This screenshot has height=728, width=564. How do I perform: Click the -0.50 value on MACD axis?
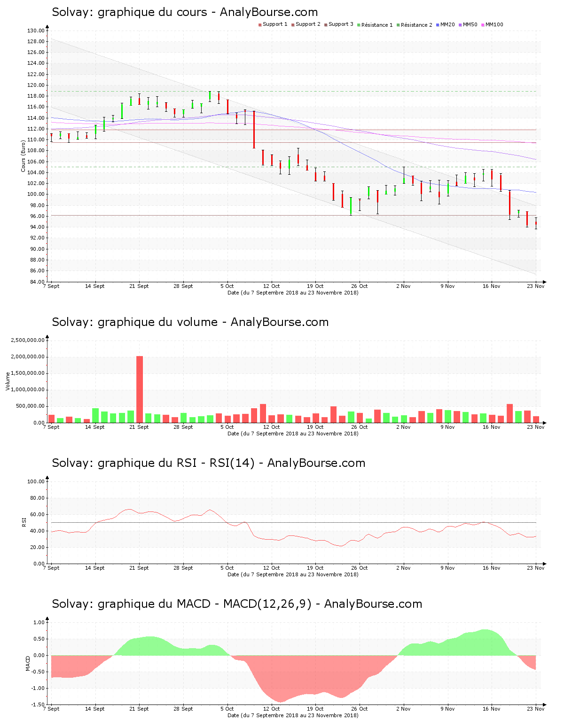37,672
